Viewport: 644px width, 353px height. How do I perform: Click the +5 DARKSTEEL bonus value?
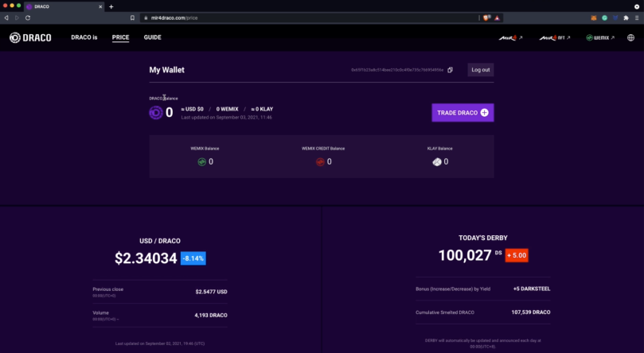[x=532, y=289]
